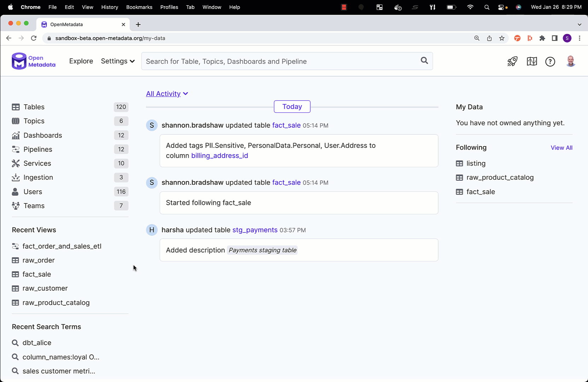Open the billing_address_id column link

219,156
